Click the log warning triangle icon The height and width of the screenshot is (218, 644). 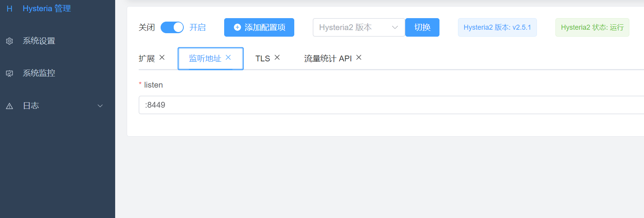tap(10, 106)
